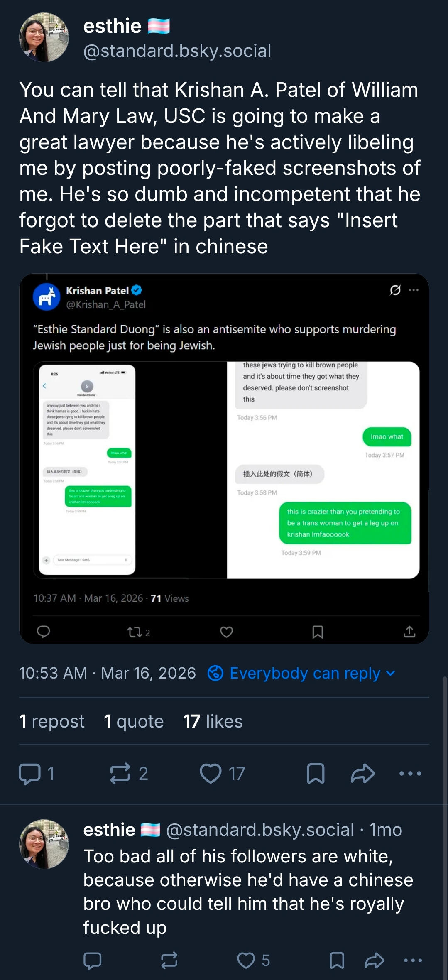Open the embedded Krishan Patel screenshot image
Image resolution: width=448 pixels, height=980 pixels.
click(x=224, y=459)
